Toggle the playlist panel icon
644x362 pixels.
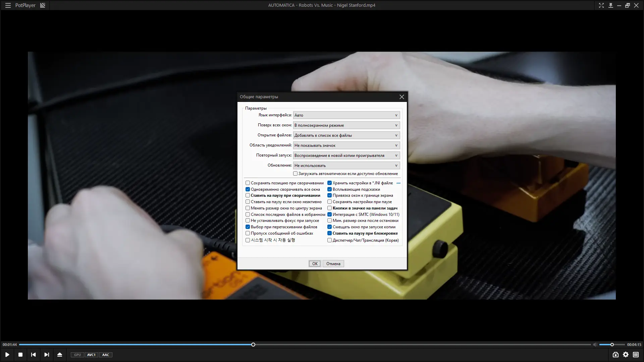coord(636,355)
